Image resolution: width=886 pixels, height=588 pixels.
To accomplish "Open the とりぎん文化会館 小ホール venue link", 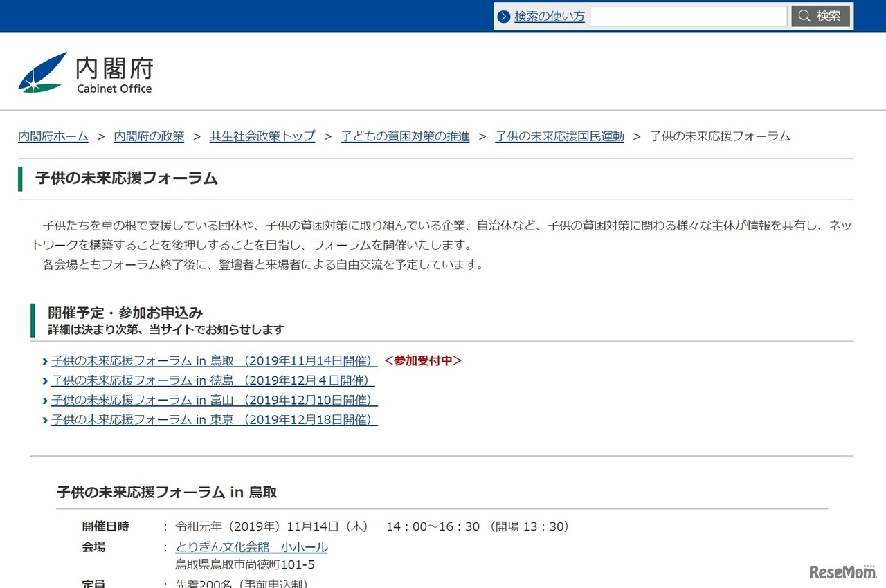I will pyautogui.click(x=252, y=547).
